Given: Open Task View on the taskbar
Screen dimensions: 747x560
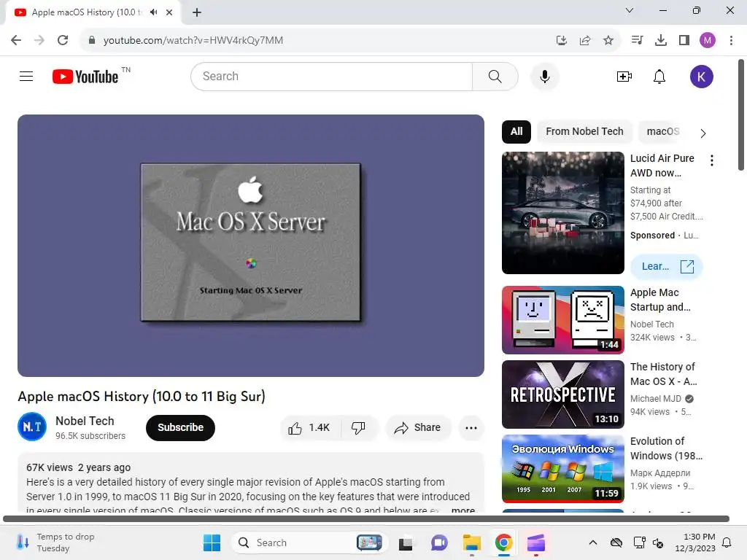Looking at the screenshot, I should click(406, 542).
